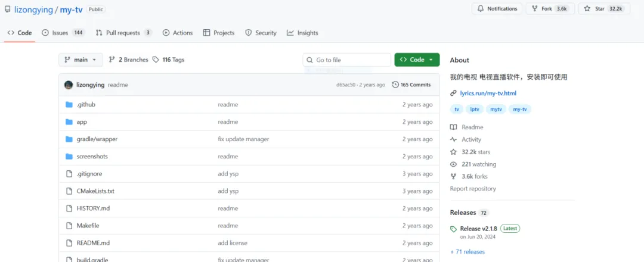
Task: View 221 watching link
Action: (473, 164)
